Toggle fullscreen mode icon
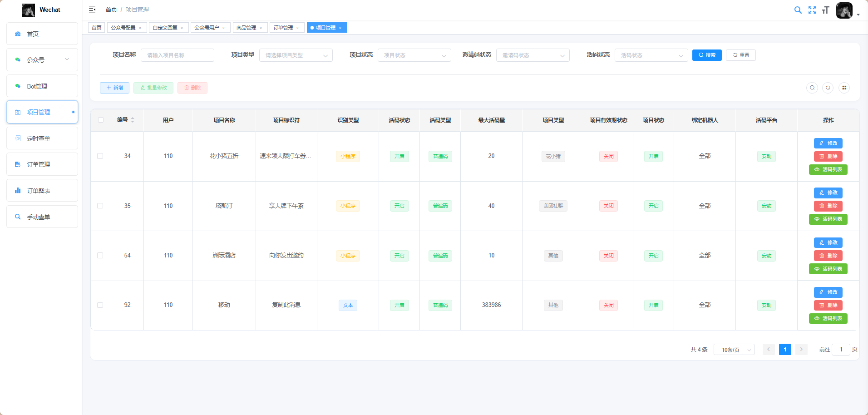 (x=812, y=10)
